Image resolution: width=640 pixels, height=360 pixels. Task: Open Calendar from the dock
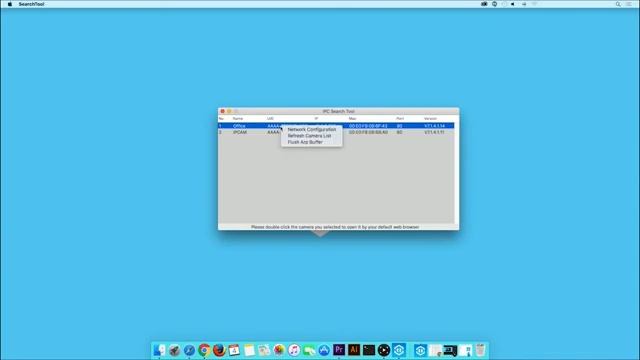pyautogui.click(x=234, y=350)
